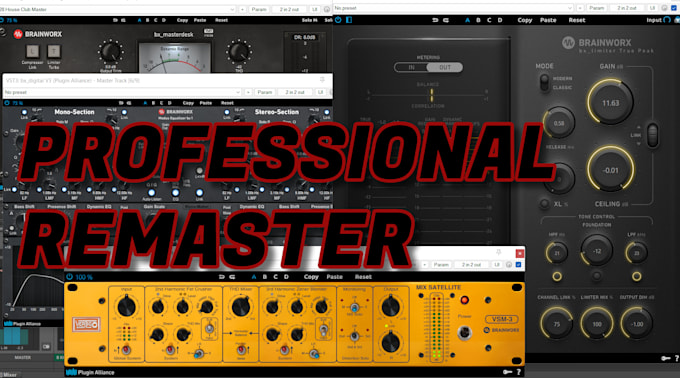Click the Input headphone icon in bx_limiter
Image resolution: width=680 pixels, height=378 pixels.
pyautogui.click(x=667, y=20)
